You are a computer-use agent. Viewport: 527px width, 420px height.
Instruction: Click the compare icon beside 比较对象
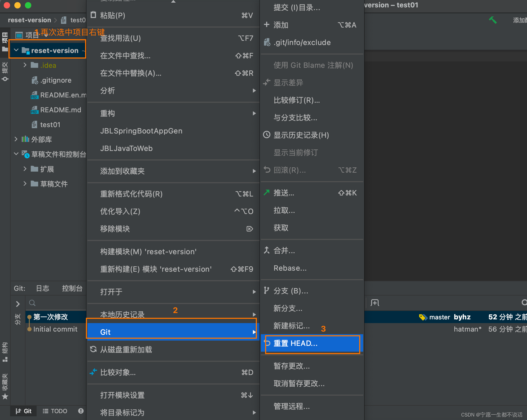click(93, 372)
